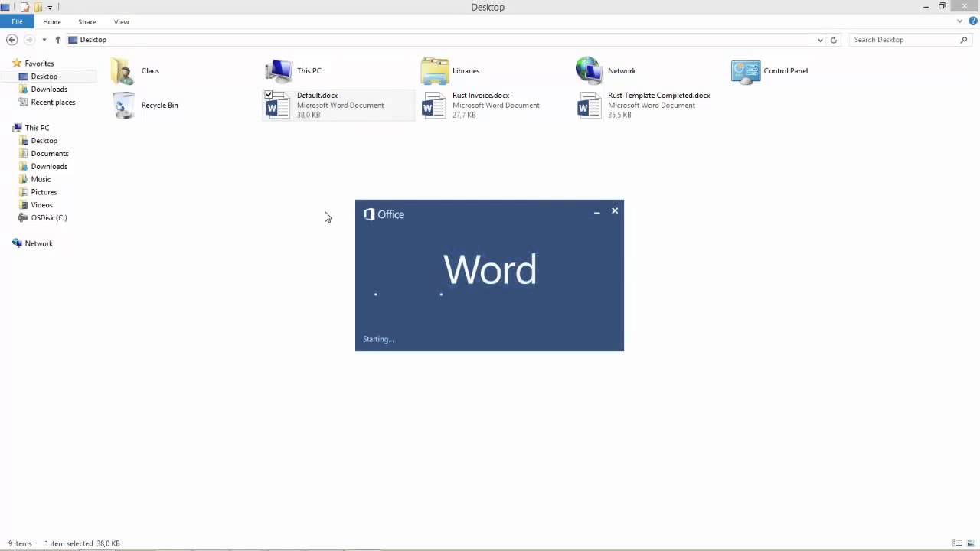Open the Home ribbon tab
This screenshot has width=980, height=551.
coord(52,22)
